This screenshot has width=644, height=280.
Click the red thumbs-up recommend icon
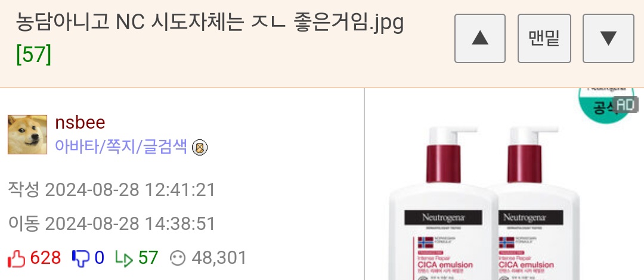pyautogui.click(x=17, y=259)
